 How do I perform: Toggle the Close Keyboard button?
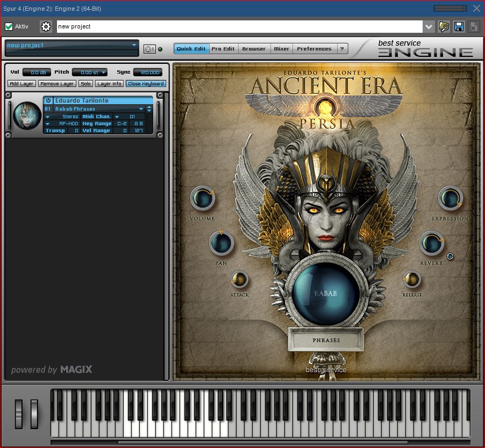146,84
